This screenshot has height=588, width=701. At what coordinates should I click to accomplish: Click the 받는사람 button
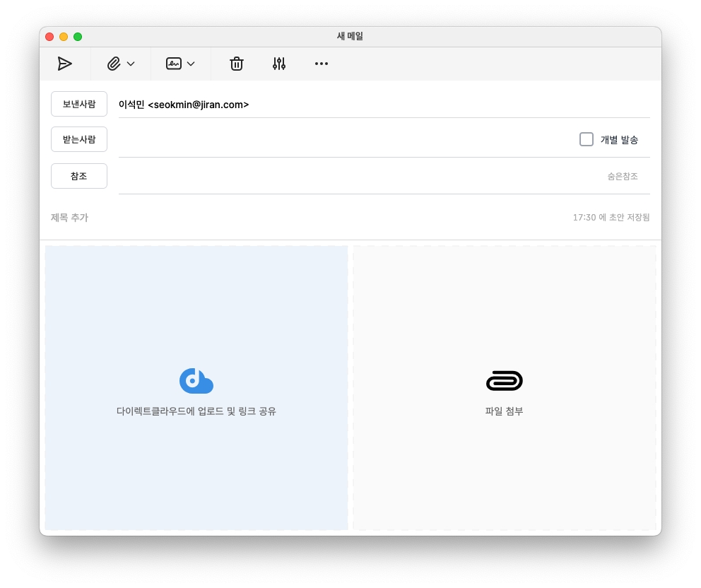click(79, 139)
